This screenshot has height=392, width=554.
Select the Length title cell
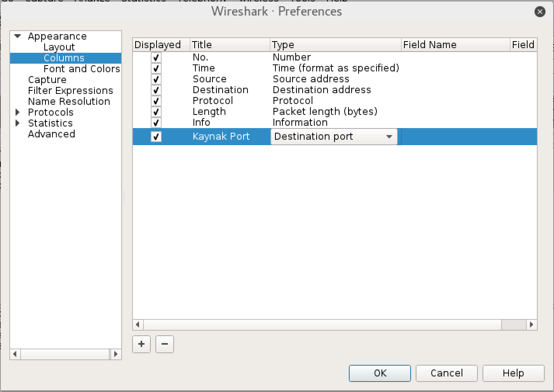point(209,111)
